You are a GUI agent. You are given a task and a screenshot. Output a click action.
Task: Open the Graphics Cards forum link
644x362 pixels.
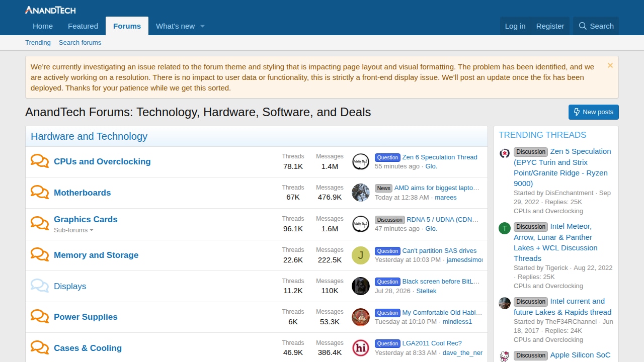86,219
